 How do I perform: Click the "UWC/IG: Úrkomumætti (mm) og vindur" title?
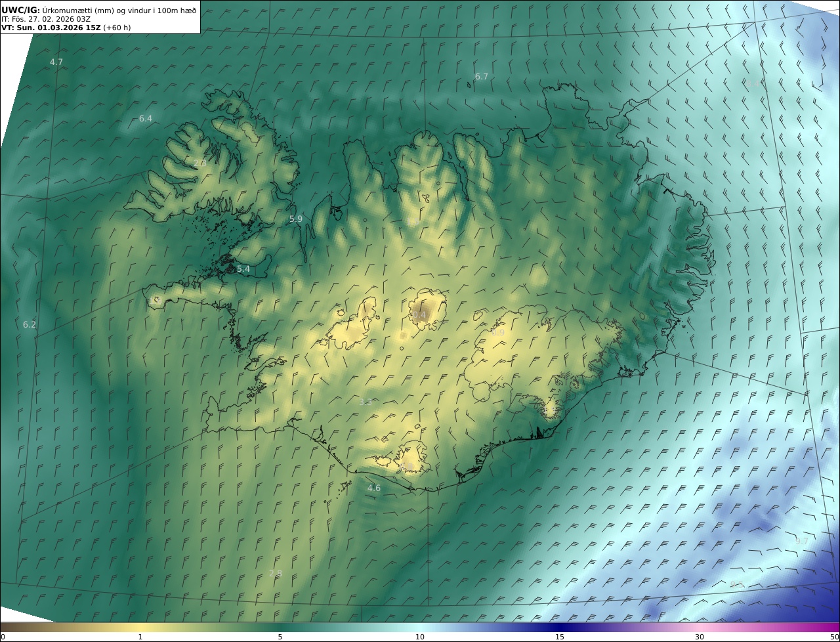point(99,10)
